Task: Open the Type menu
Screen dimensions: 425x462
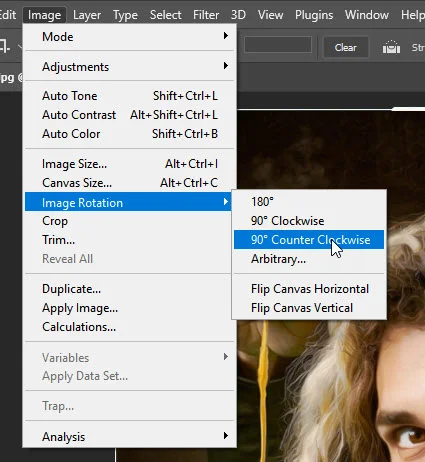Action: 125,15
